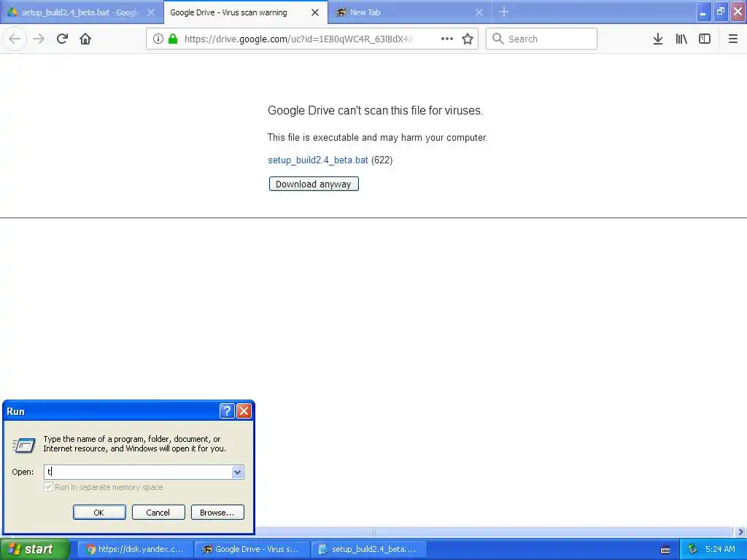The image size is (747, 560).
Task: Toggle Run in separate memory space checkbox
Action: (x=48, y=487)
